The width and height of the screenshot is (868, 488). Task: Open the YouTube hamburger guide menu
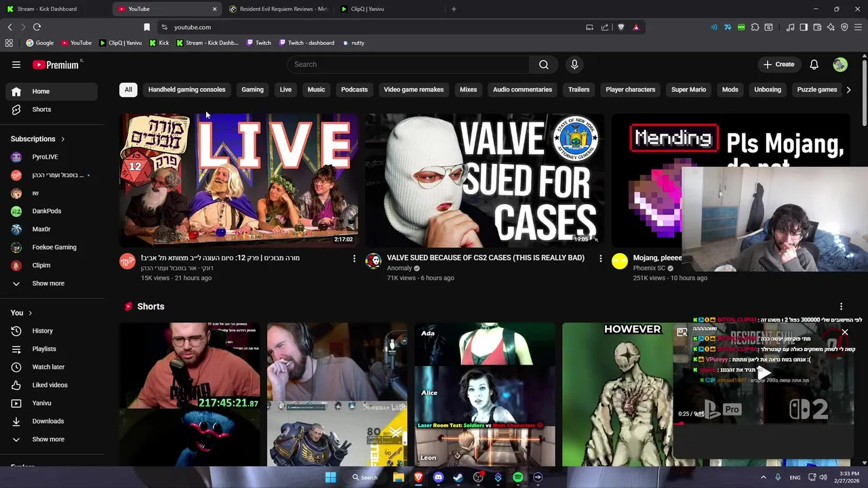coord(16,64)
